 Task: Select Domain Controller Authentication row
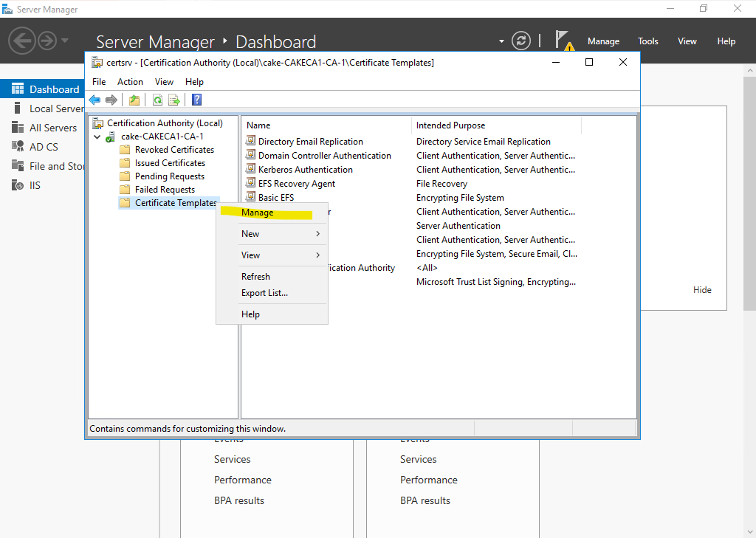[x=325, y=155]
